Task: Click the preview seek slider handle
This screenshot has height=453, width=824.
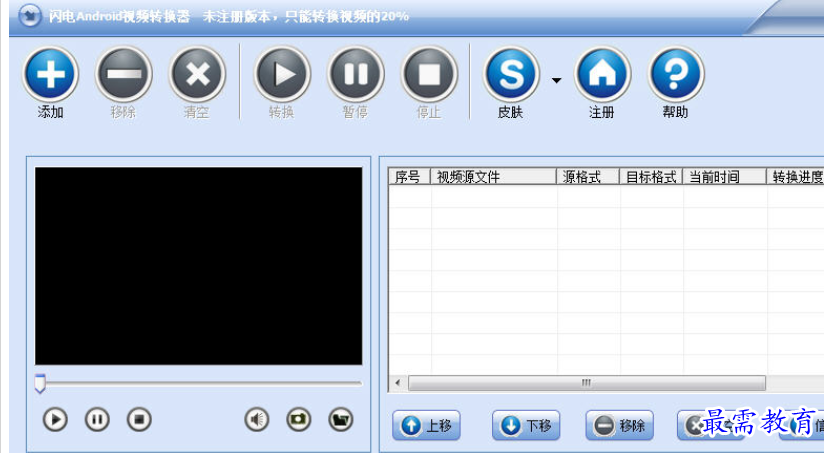Action: pos(40,384)
